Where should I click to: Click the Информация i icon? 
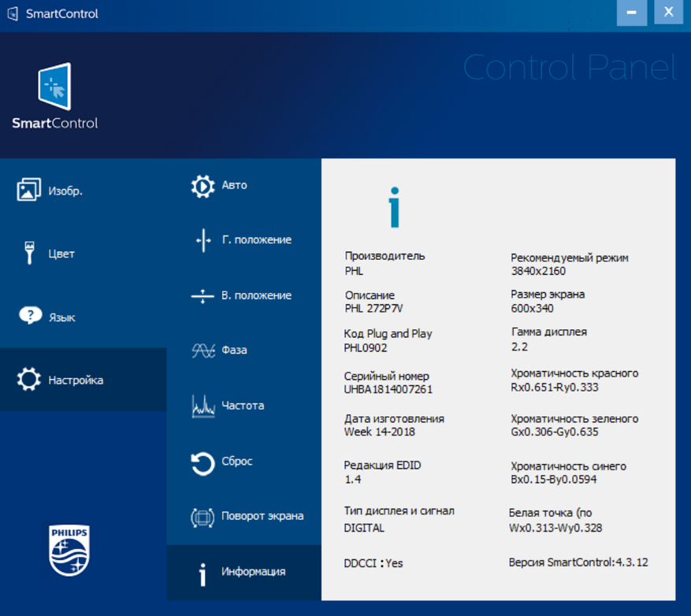(202, 573)
